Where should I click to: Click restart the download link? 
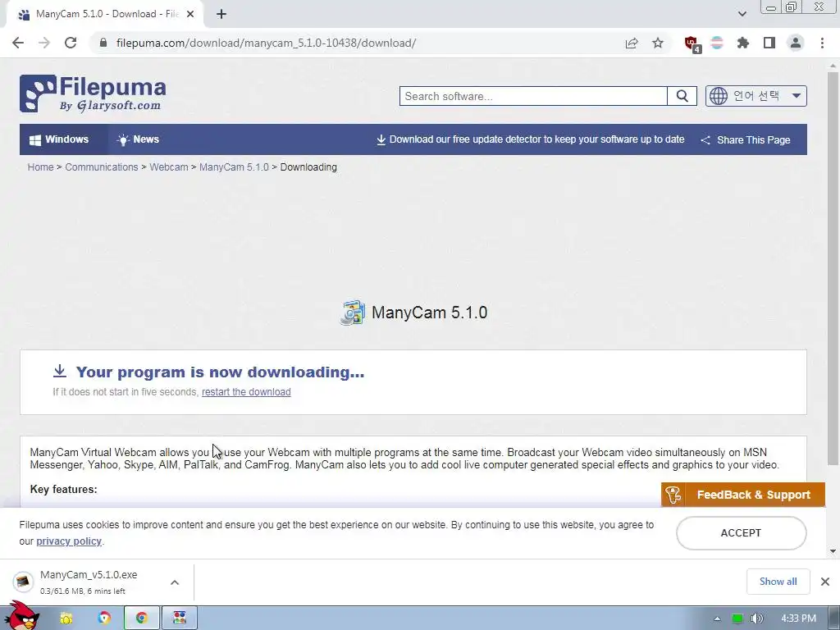[x=246, y=391]
